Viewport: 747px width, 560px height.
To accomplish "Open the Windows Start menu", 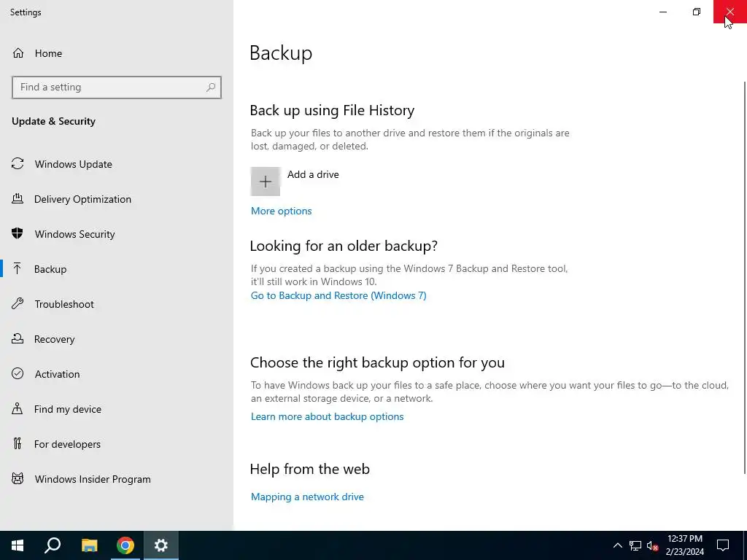I will pos(18,545).
